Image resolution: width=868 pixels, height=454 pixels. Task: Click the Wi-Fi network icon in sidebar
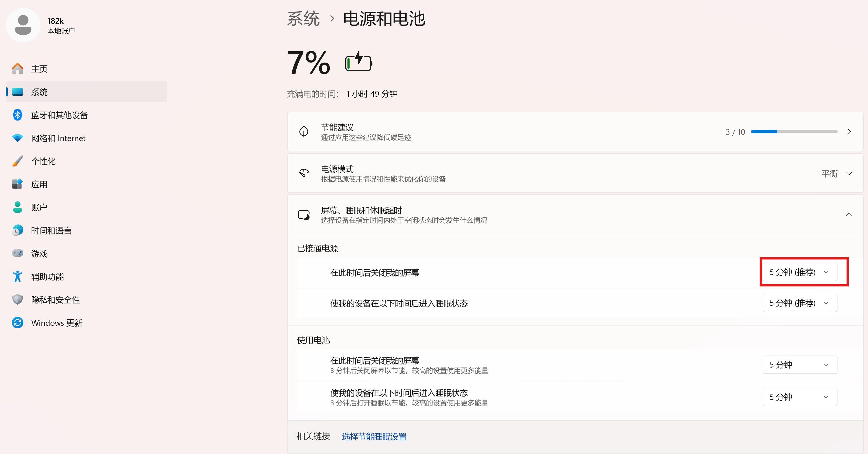click(17, 138)
